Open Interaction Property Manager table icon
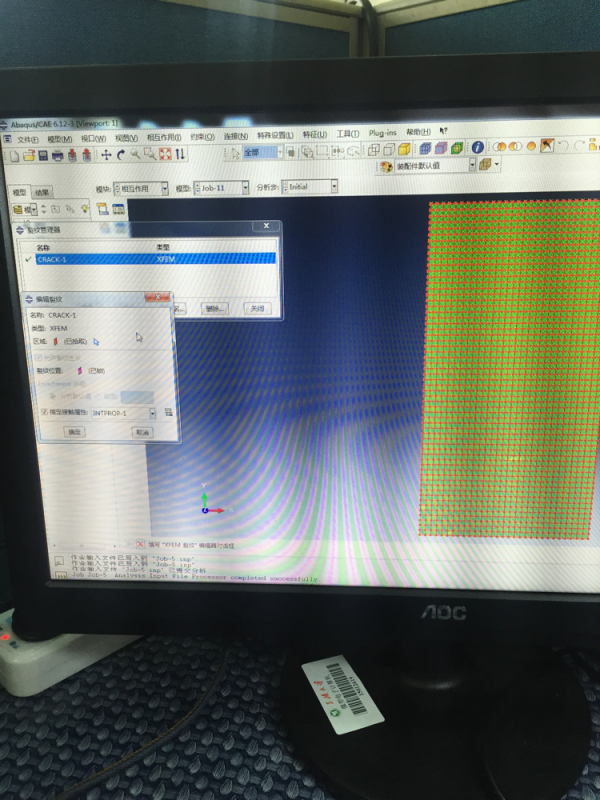This screenshot has height=800, width=600. tap(118, 209)
